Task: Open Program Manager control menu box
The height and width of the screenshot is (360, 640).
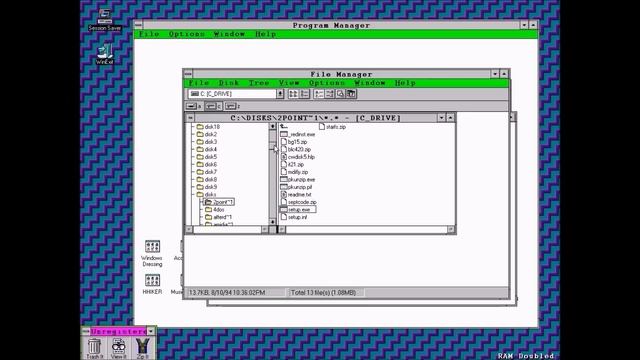Action: (x=138, y=25)
